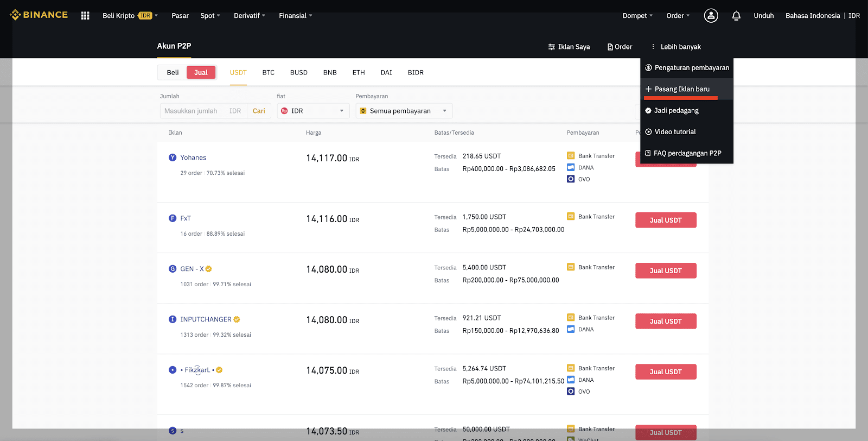This screenshot has width=868, height=441.
Task: Click the INPUTCHANGER verified badge
Action: click(x=237, y=319)
